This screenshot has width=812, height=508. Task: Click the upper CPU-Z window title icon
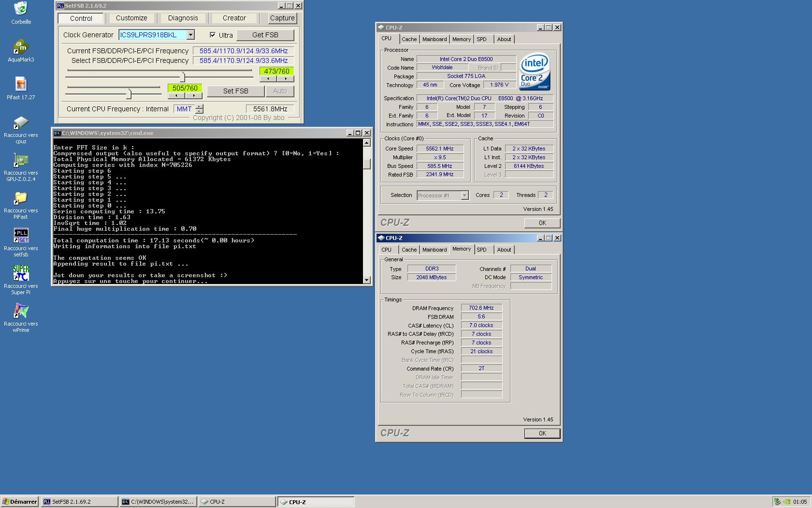pyautogui.click(x=381, y=28)
